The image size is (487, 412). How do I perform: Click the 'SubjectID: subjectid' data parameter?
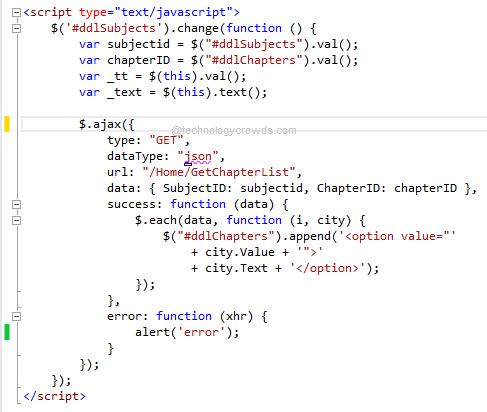click(x=233, y=188)
